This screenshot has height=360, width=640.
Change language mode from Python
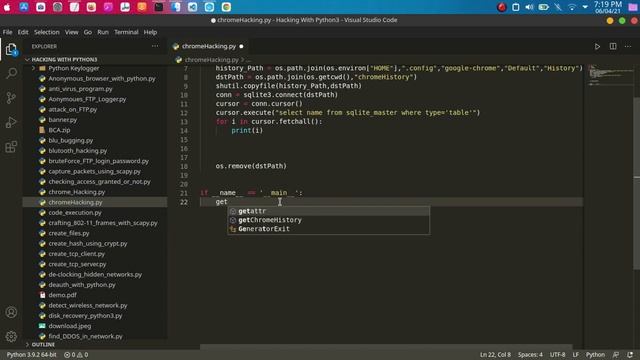(595, 355)
